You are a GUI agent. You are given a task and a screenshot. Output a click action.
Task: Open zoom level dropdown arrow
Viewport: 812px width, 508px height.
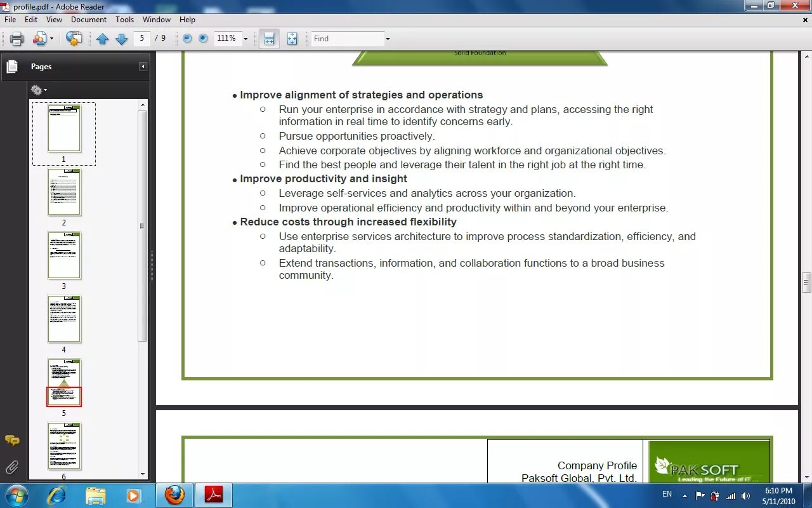coord(246,39)
